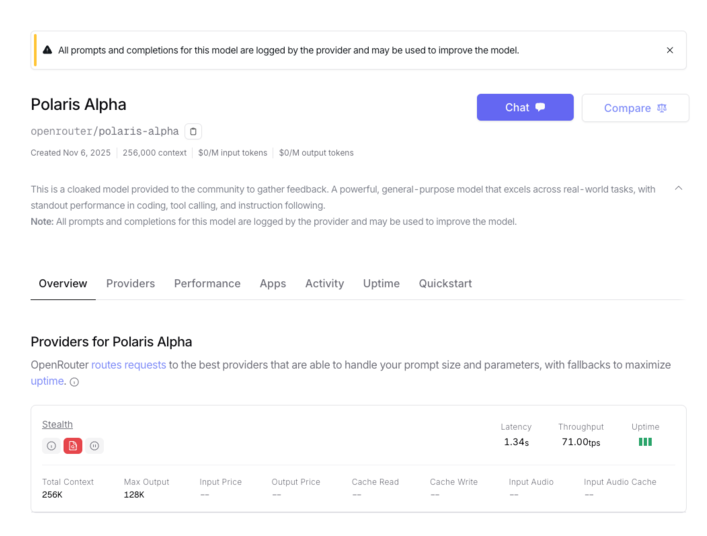Click the 'uptime' hyperlink
Screen dimensions: 707x536
47,381
